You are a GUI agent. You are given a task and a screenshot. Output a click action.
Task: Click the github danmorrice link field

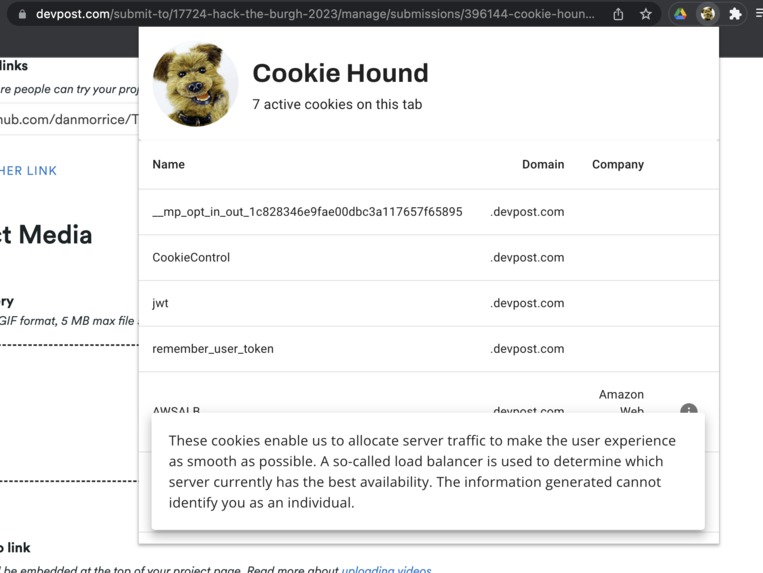[69, 120]
